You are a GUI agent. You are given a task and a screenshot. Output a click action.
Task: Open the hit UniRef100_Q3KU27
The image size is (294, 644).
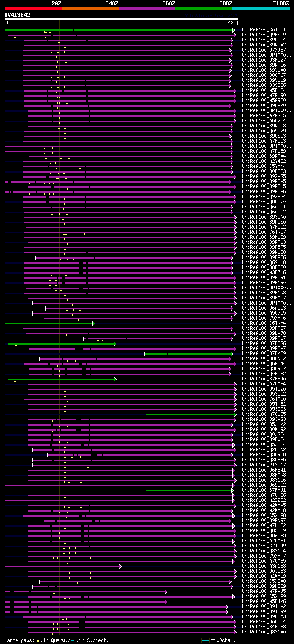tap(263, 60)
